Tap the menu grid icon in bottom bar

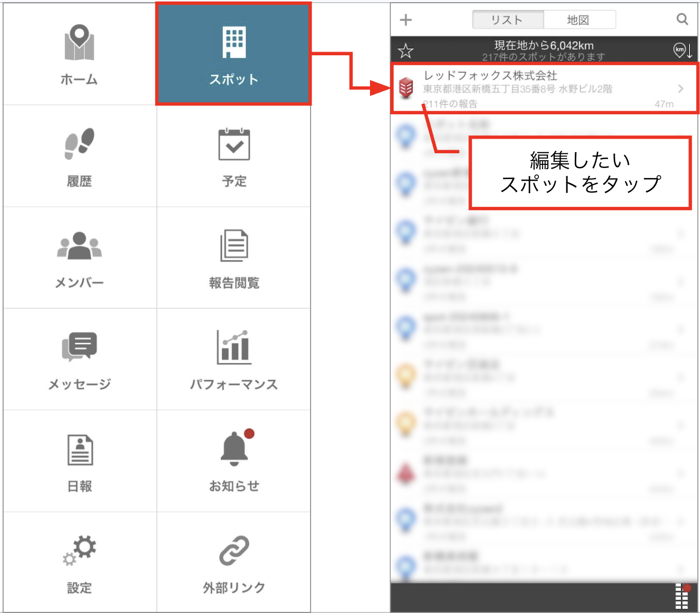point(682,597)
